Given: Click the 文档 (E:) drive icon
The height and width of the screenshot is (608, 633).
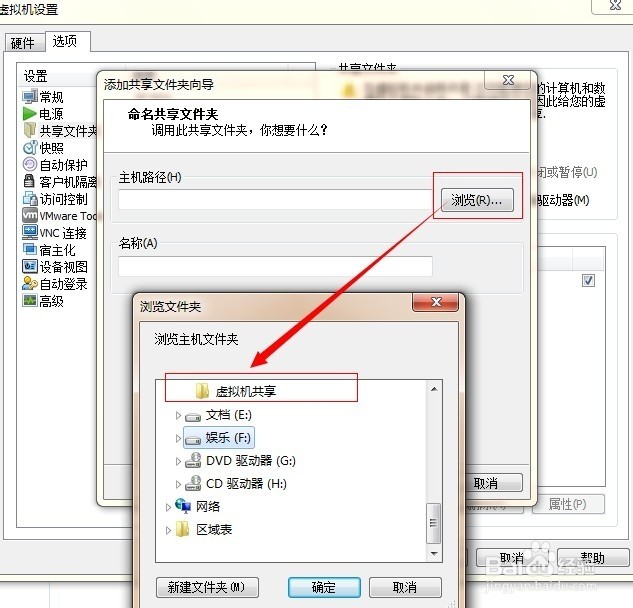Looking at the screenshot, I should tap(193, 417).
